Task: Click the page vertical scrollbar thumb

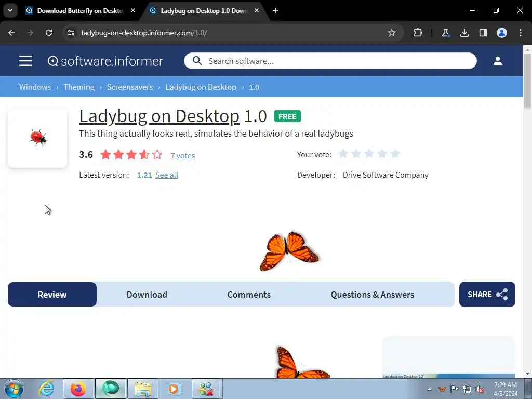Action: [x=527, y=82]
